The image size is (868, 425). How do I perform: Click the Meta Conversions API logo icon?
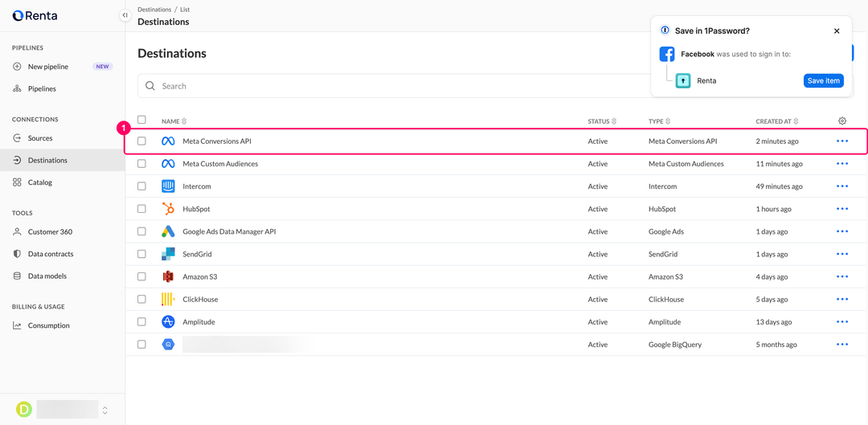click(x=168, y=141)
